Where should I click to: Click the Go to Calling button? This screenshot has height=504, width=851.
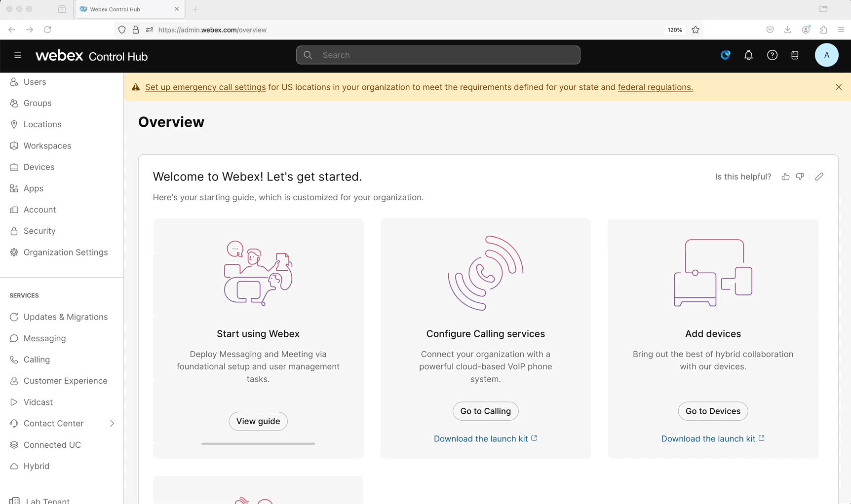(x=485, y=411)
